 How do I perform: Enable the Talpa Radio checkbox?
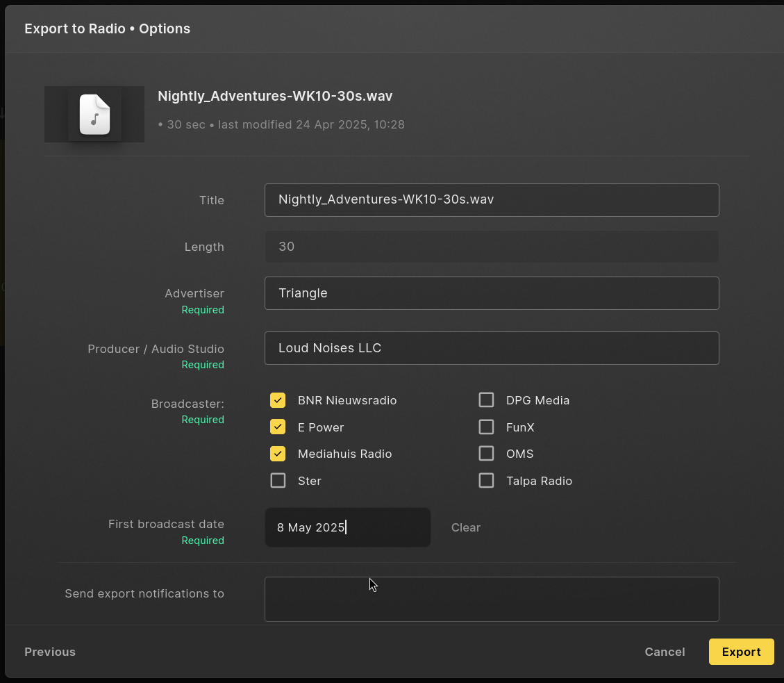click(486, 481)
